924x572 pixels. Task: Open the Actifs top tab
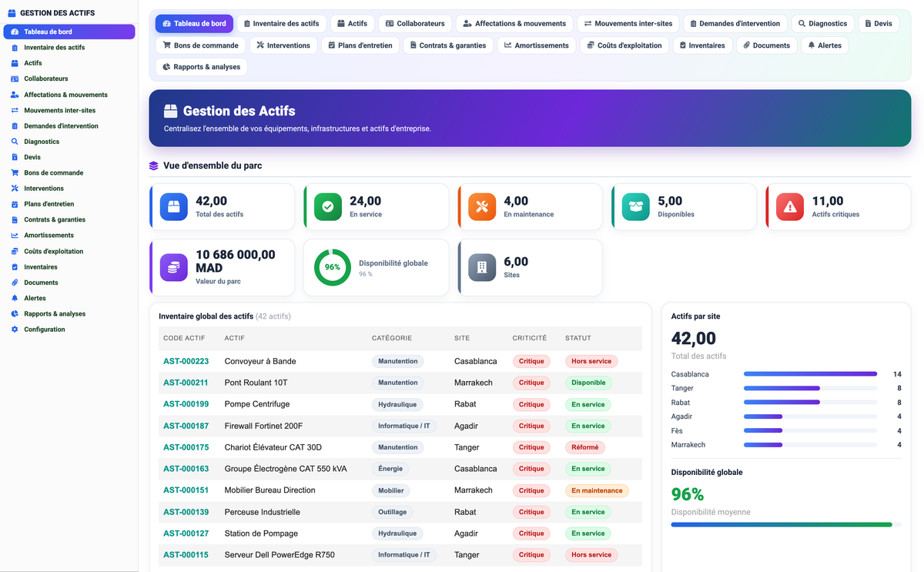[x=353, y=24]
